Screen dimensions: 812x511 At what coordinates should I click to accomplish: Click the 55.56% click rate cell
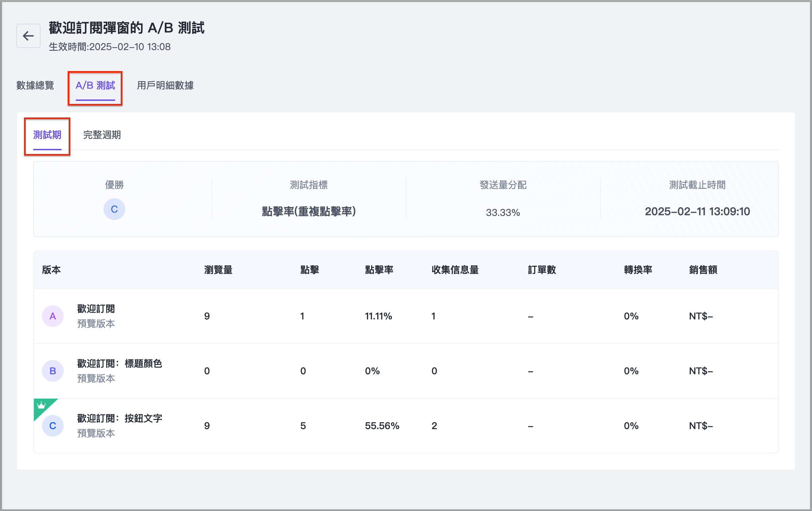click(x=382, y=426)
